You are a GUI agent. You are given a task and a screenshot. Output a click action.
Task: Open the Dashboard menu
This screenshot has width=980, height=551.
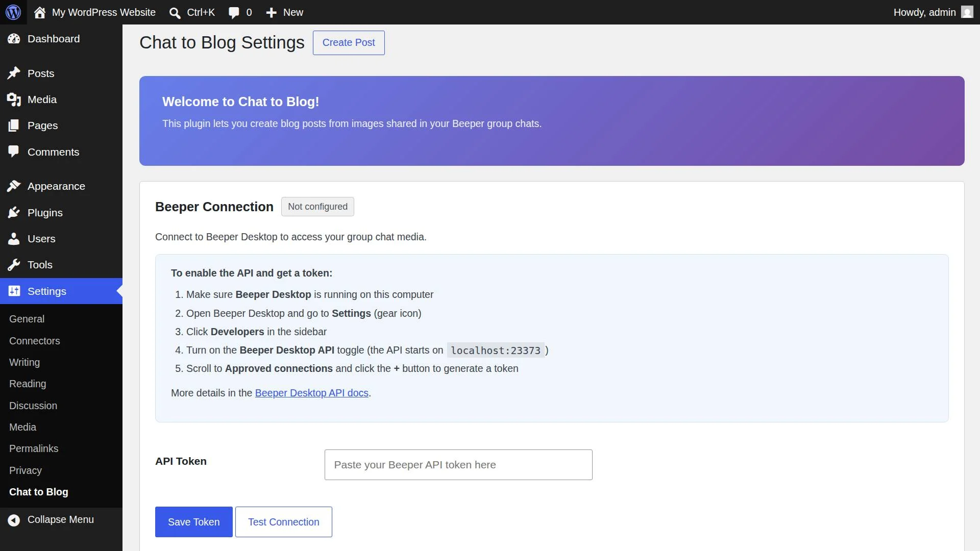point(61,39)
